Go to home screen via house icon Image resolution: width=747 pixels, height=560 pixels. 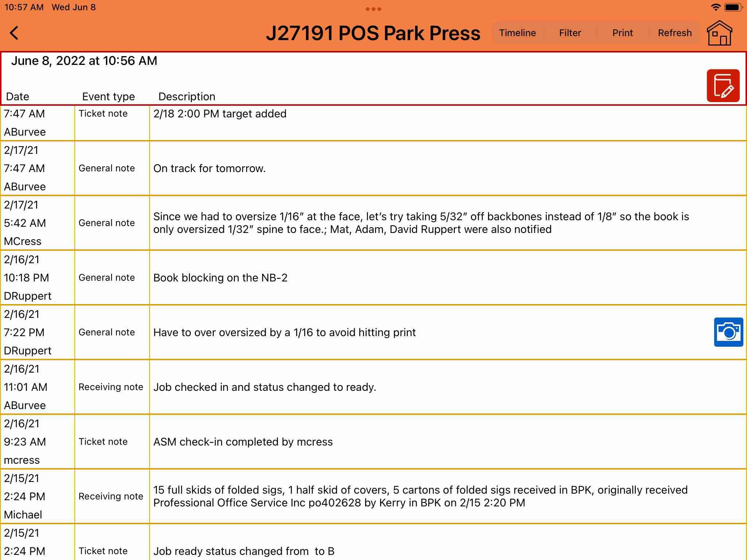click(719, 33)
